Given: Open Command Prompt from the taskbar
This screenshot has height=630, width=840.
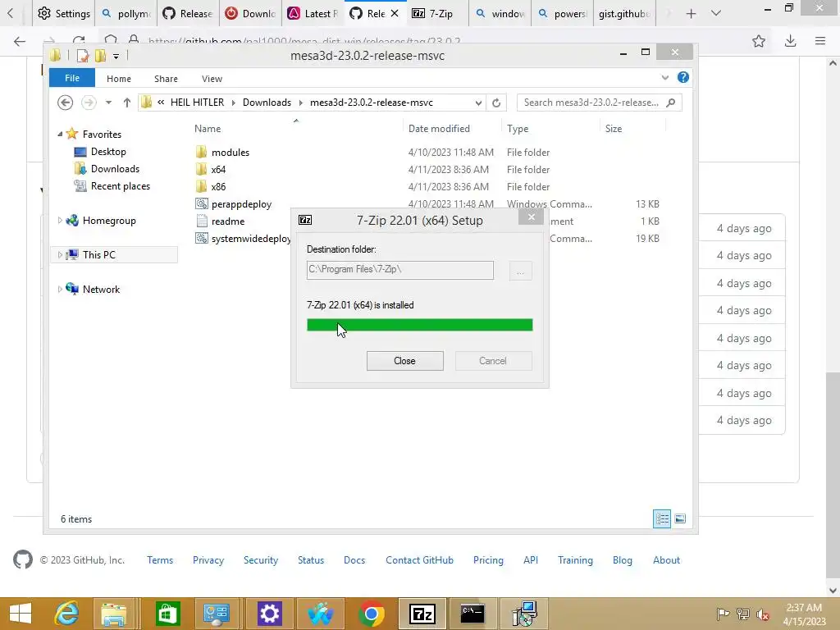Looking at the screenshot, I should pyautogui.click(x=472, y=614).
